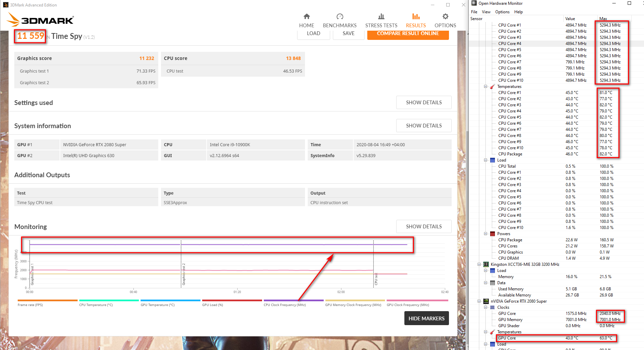This screenshot has width=644, height=350.
Task: Click the LOAD button
Action: click(x=313, y=34)
